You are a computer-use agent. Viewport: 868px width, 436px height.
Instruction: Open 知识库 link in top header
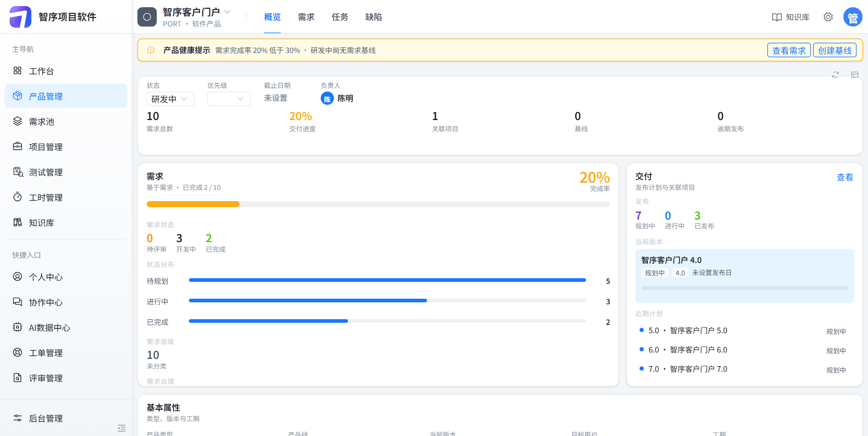click(x=790, y=17)
